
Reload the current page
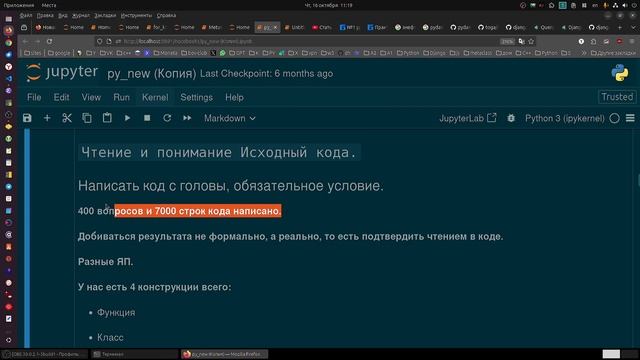coord(49,41)
